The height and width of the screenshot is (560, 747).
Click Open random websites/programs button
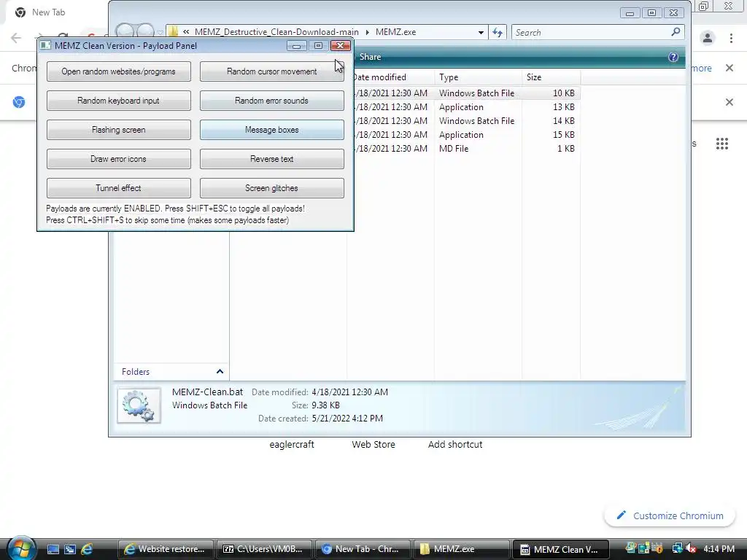119,71
